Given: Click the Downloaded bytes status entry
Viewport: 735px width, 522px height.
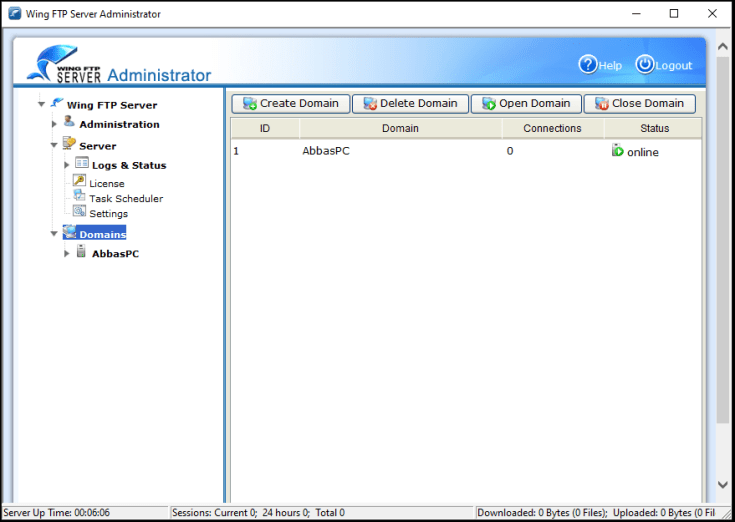Looking at the screenshot, I should pos(542,513).
